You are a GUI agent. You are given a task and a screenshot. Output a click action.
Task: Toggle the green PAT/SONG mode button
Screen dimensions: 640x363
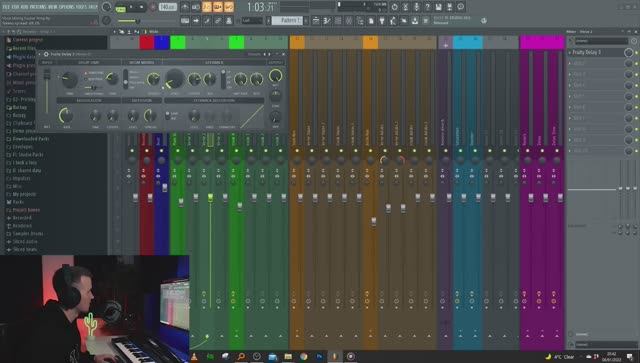120,8
